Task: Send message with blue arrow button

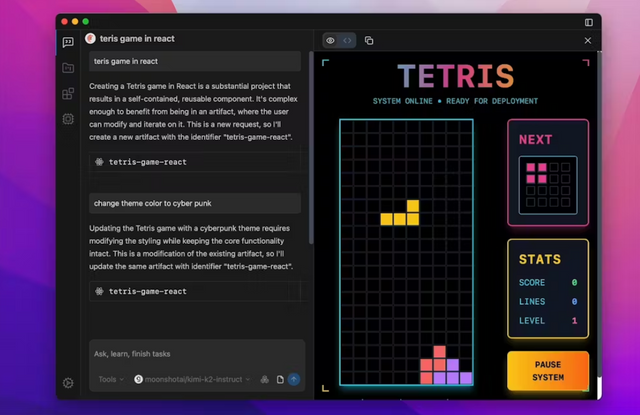Action: coord(294,379)
